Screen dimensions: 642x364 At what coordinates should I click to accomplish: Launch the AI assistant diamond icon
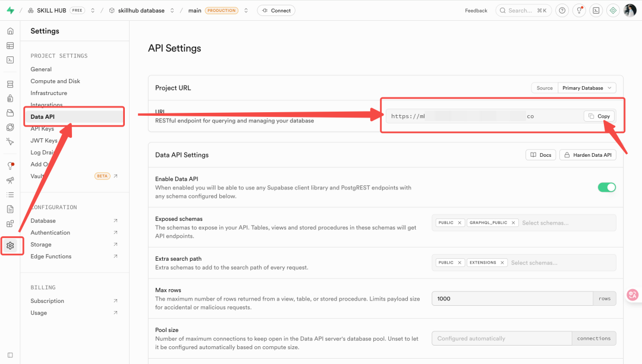point(613,11)
